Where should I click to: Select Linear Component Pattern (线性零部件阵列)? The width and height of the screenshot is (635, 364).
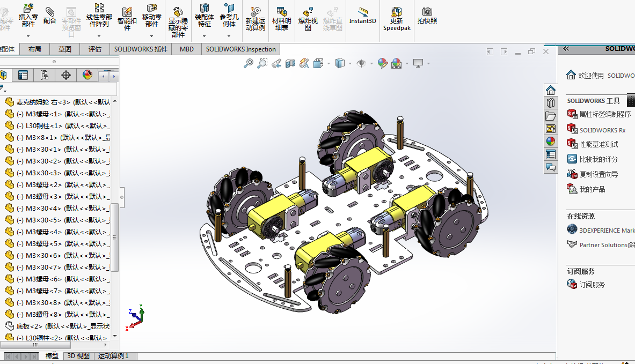(99, 16)
